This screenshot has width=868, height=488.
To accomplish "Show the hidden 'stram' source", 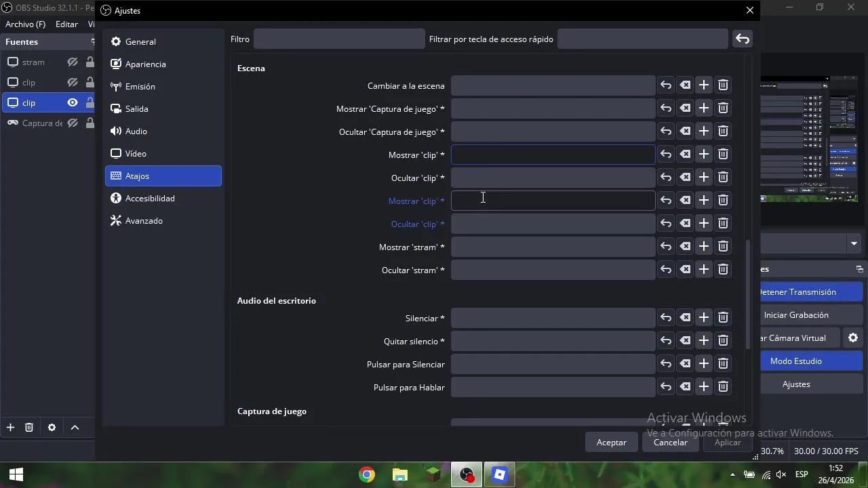I will tap(73, 62).
